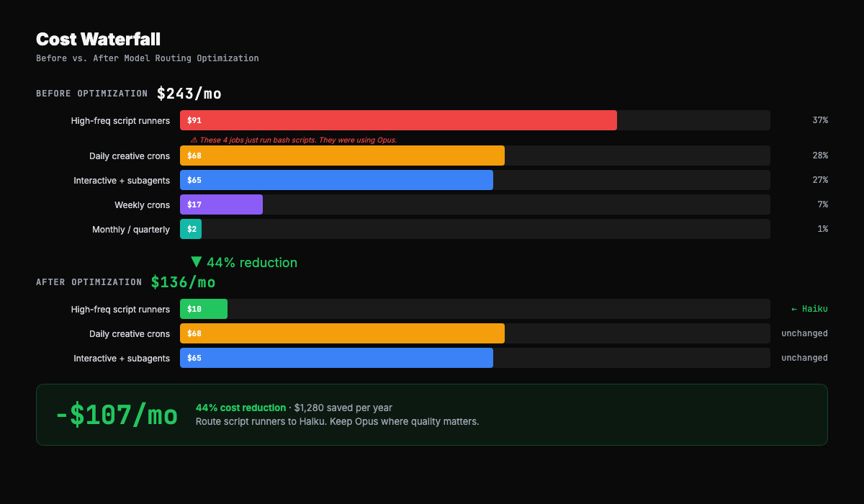
Task: Click the large -$107/mo savings figure
Action: (116, 415)
